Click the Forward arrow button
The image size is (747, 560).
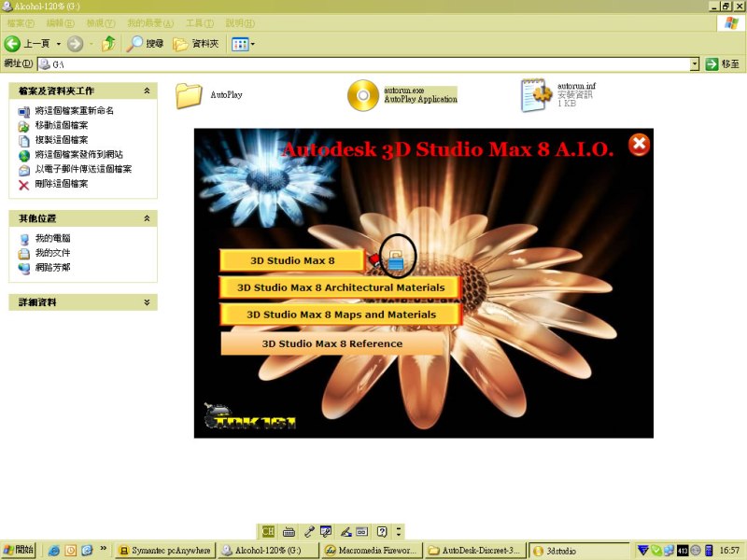[x=75, y=44]
